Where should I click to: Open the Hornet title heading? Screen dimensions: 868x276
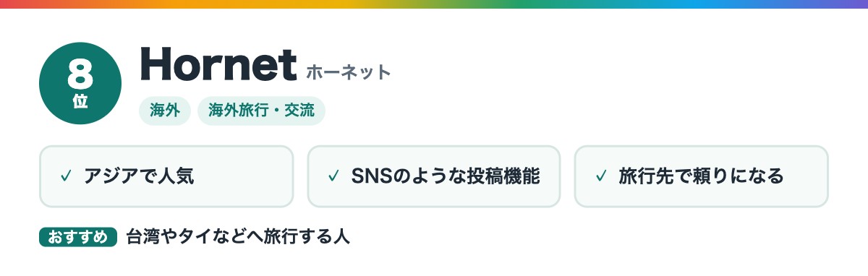tap(218, 64)
